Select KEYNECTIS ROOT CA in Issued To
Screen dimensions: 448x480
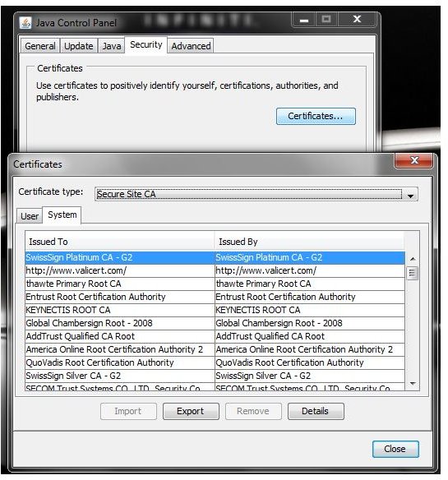[x=120, y=310]
